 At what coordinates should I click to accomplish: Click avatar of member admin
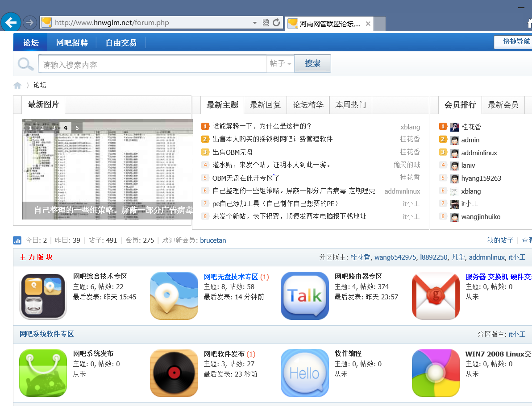coord(455,140)
